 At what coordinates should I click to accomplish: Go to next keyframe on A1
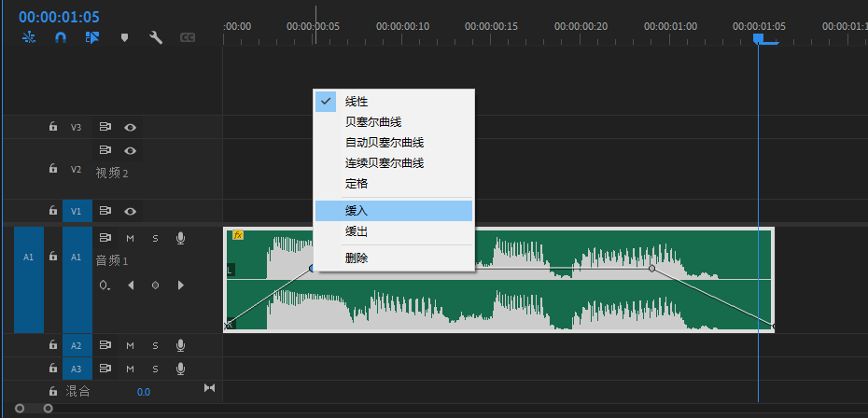pos(180,285)
